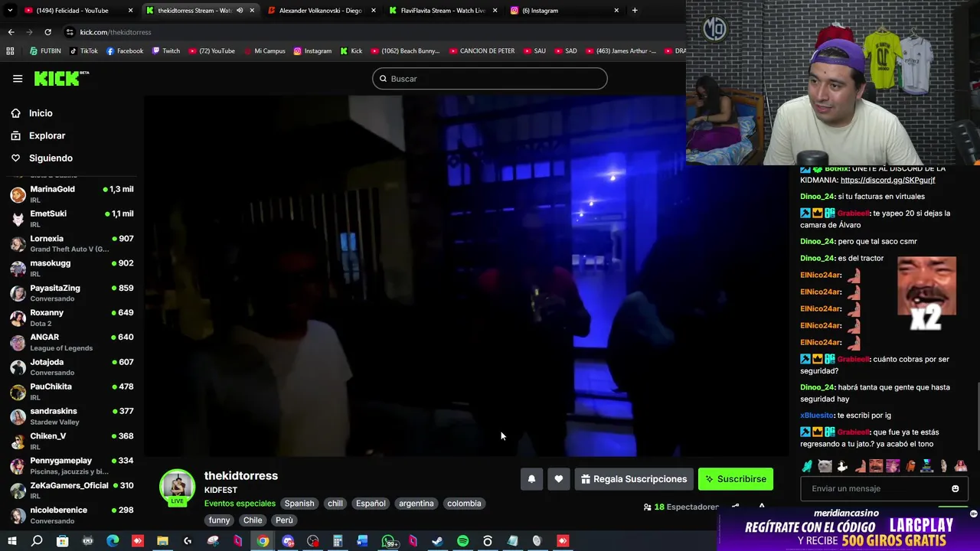Switch to the Instagram browser tab
Viewport: 980px width, 551px height.
(564, 11)
